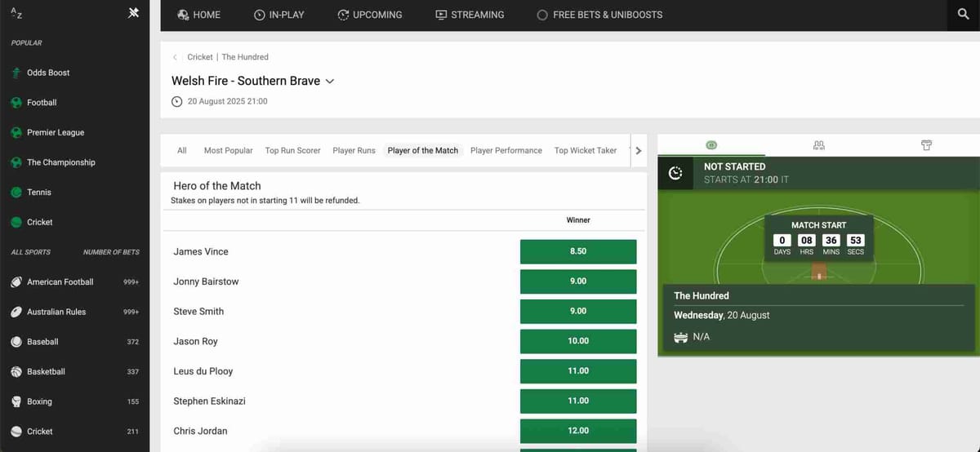
Task: Click the Tennis ball icon
Action: coord(16,193)
